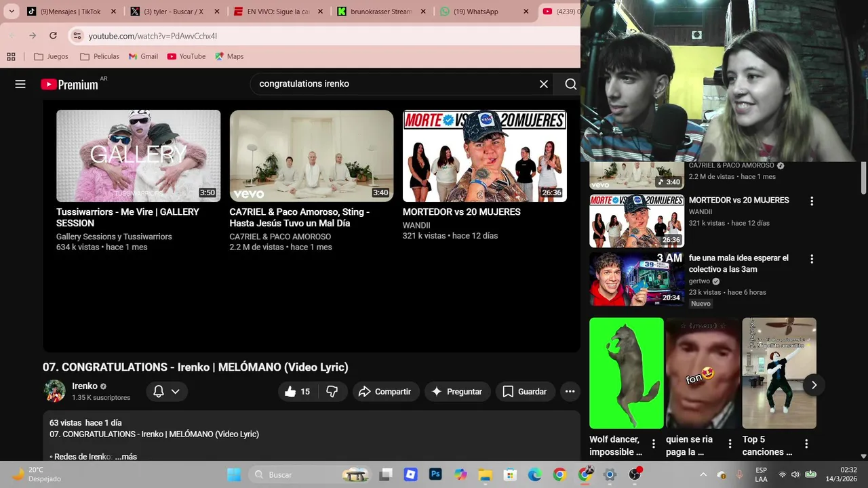Viewport: 868px width, 488px height.
Task: Open the Irenko channel name link
Action: (x=85, y=386)
